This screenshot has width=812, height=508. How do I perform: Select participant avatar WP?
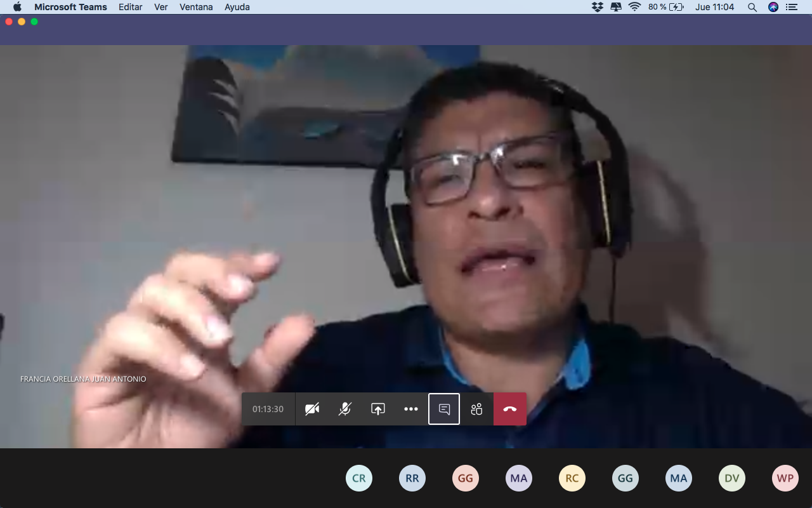pyautogui.click(x=785, y=478)
